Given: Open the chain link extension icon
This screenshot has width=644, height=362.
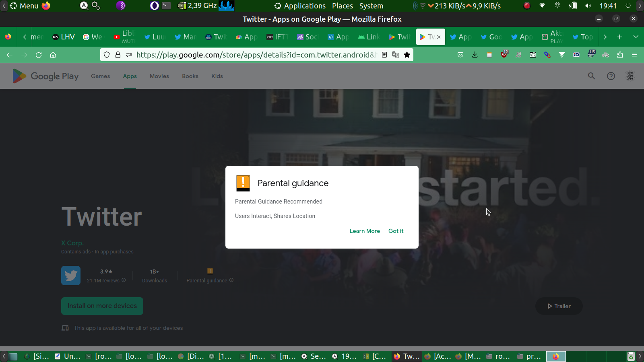Looking at the screenshot, I should click(x=547, y=55).
